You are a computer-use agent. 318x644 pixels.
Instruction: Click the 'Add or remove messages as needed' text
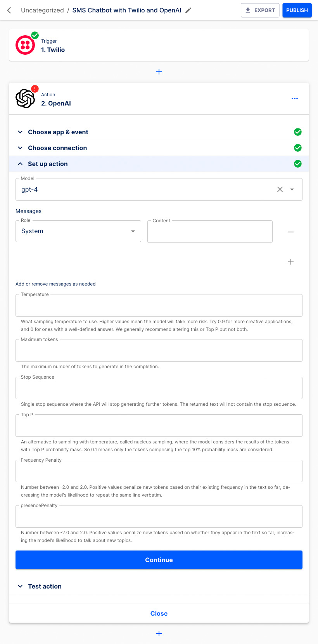click(x=55, y=284)
